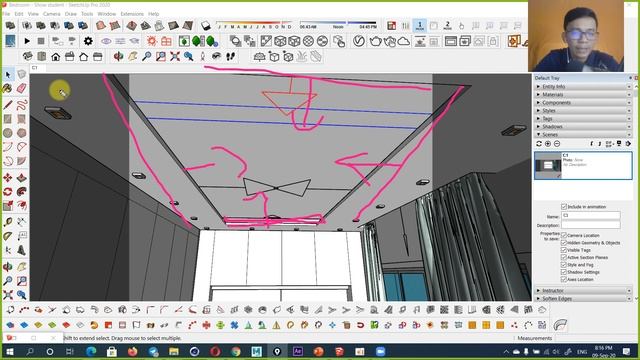Click the Remove Scene minus icon

pos(557,144)
